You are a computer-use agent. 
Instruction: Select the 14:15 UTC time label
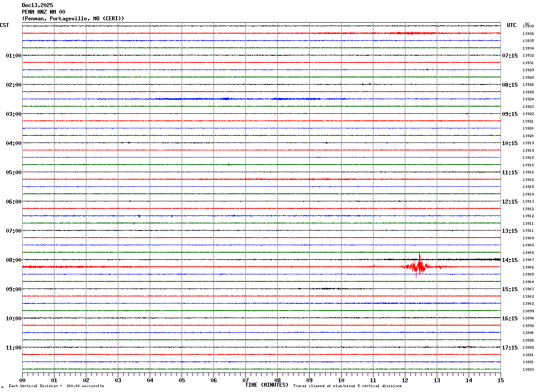point(509,260)
